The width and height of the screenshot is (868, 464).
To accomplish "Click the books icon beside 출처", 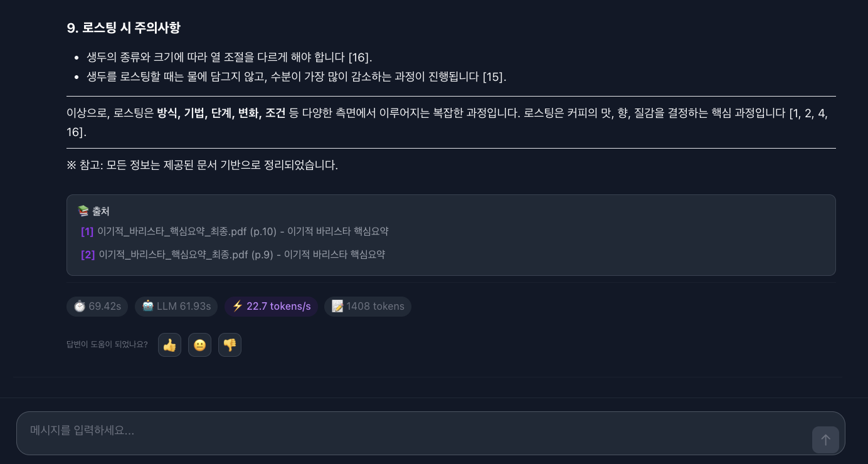I will click(x=83, y=211).
